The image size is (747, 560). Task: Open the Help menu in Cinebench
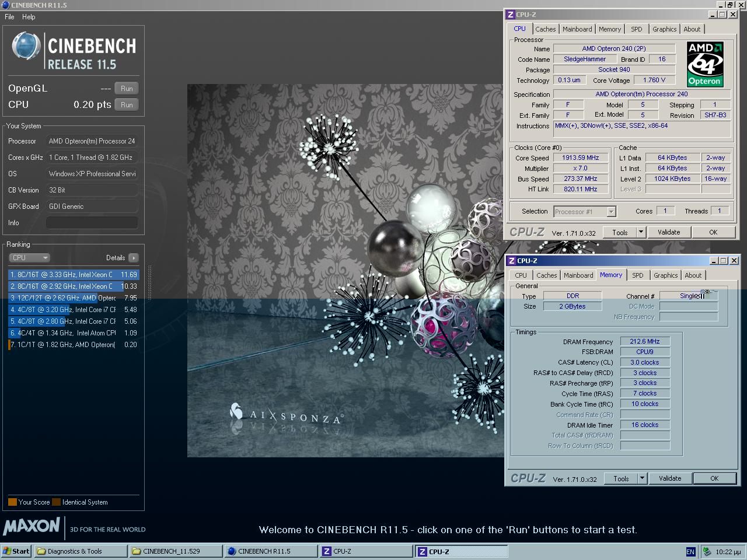point(29,17)
